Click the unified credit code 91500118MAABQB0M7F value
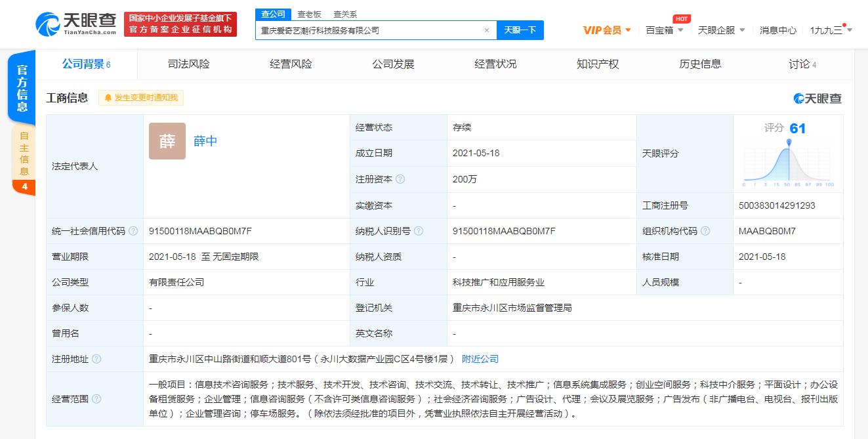868x439 pixels. click(x=200, y=231)
